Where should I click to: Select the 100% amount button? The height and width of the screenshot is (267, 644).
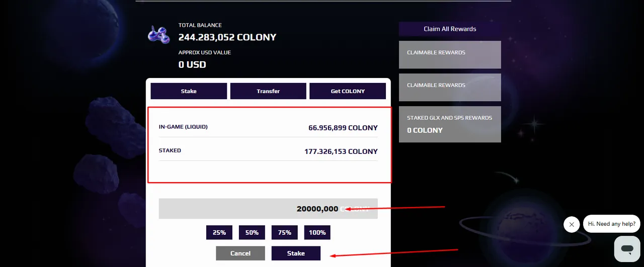[x=317, y=232]
